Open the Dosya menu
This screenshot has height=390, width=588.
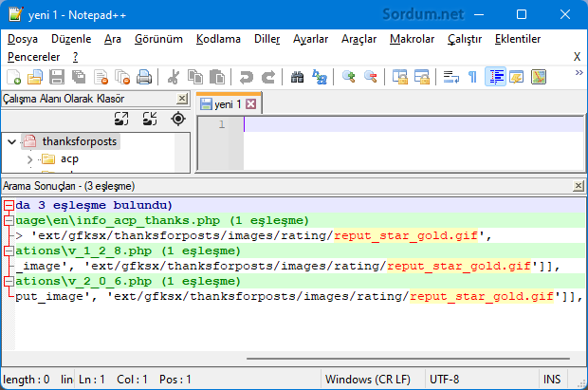point(23,39)
